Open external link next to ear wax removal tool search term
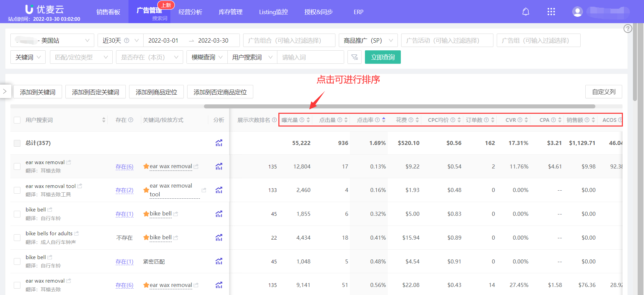644x295 pixels. pos(80,186)
